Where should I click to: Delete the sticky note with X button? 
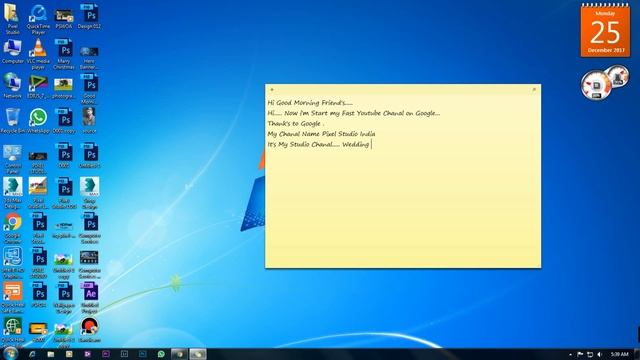(534, 89)
